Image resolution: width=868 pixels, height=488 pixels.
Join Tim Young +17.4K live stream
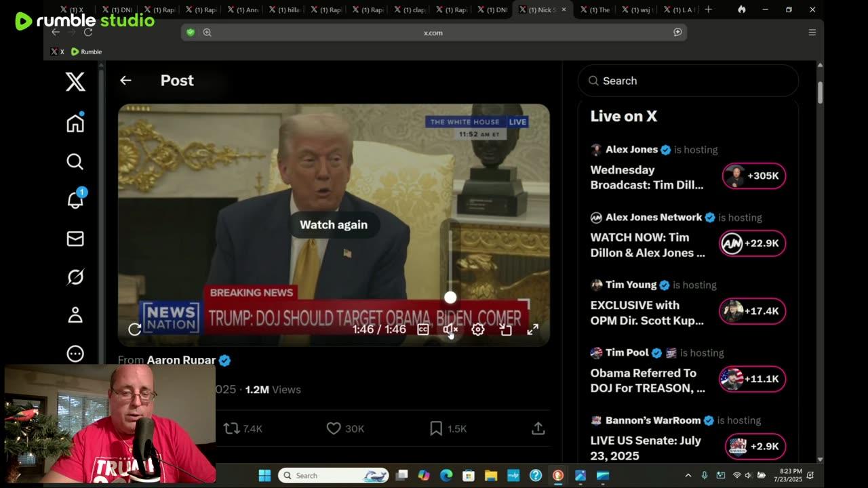coord(753,311)
